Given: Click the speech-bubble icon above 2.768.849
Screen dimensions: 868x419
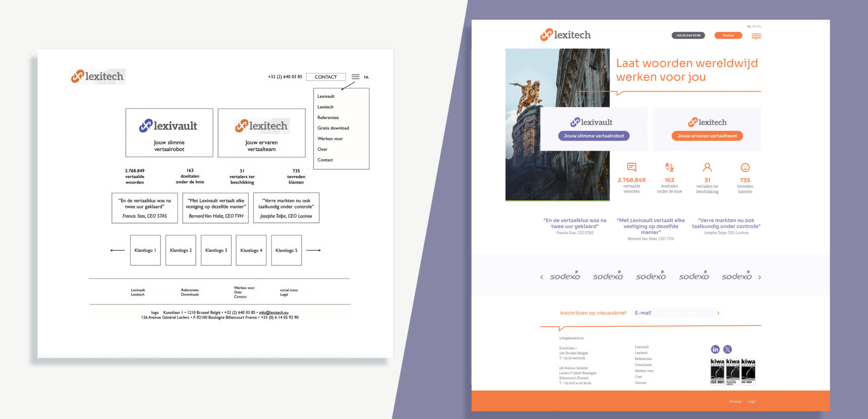Looking at the screenshot, I should point(631,167).
